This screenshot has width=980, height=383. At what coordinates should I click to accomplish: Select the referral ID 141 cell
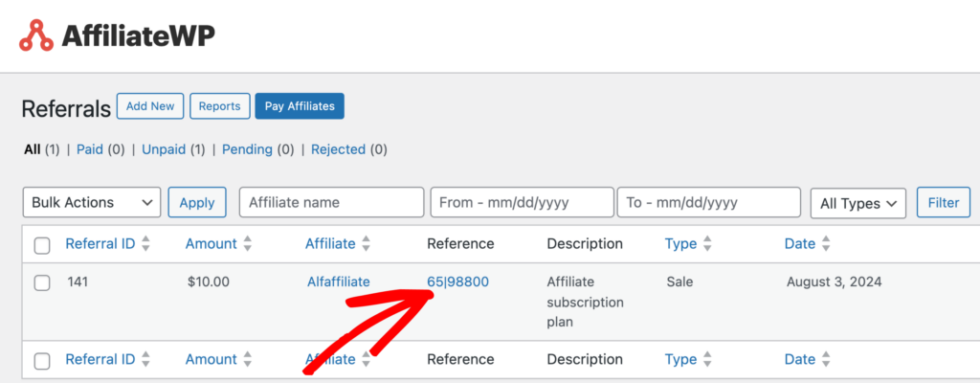(78, 282)
